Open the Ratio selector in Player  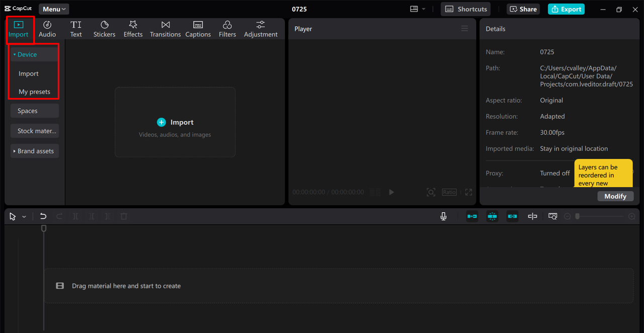tap(449, 192)
